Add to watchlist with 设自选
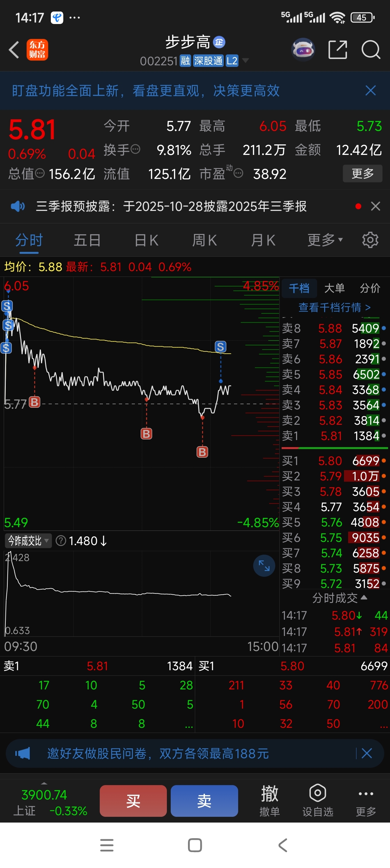The height and width of the screenshot is (868, 390). tap(318, 800)
